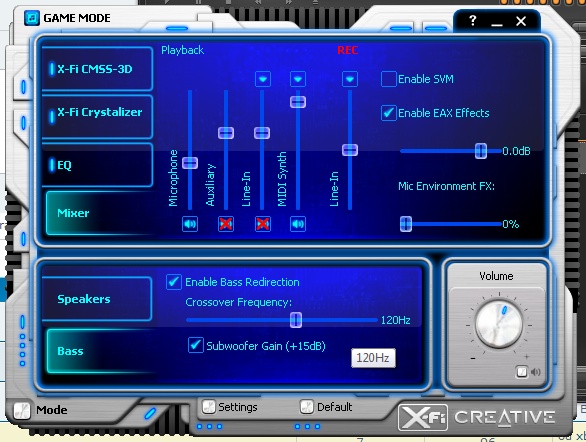Switch to the Speakers tab
Screen dimensions: 586x442
click(97, 299)
